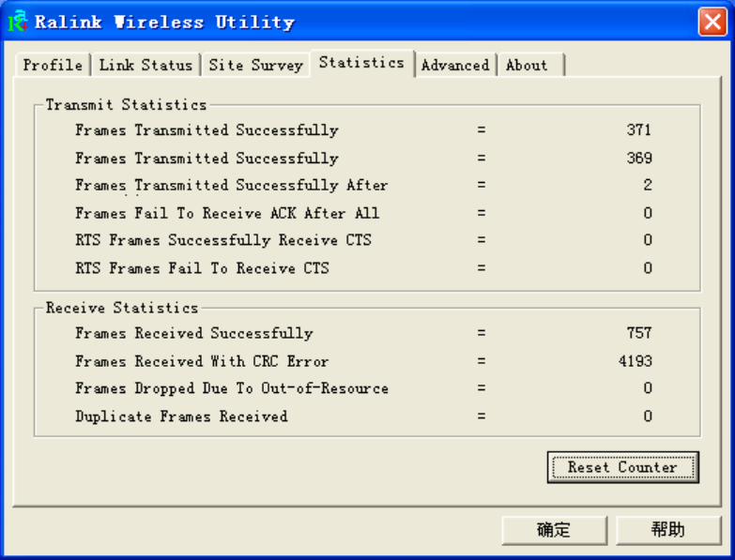Click Duplicate Frames Received label

[181, 416]
